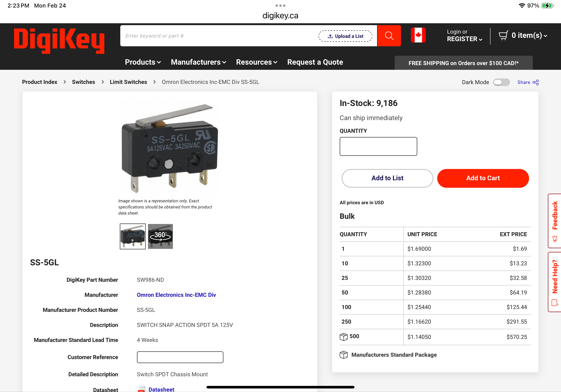Click Add to Cart button
Viewport: 561px width, 392px height.
[483, 178]
